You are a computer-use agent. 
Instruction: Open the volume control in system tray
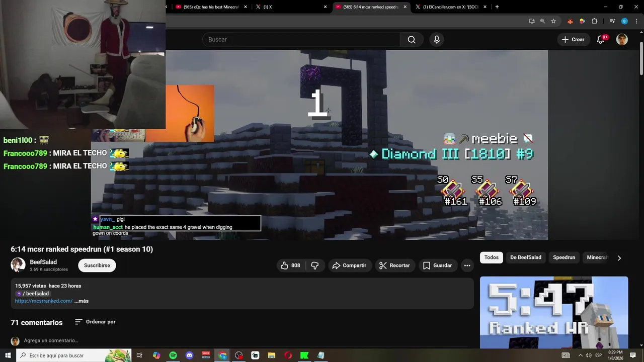click(588, 355)
